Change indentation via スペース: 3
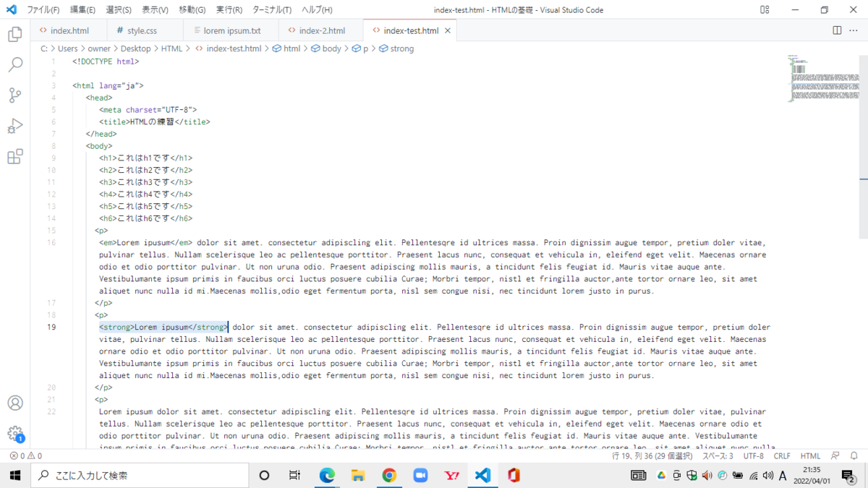This screenshot has height=488, width=868. pyautogui.click(x=718, y=456)
